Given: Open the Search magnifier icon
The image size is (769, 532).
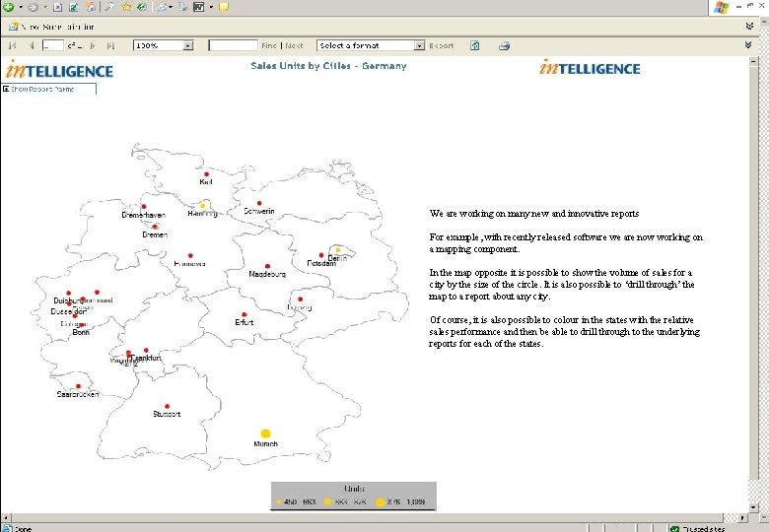Looking at the screenshot, I should [110, 7].
